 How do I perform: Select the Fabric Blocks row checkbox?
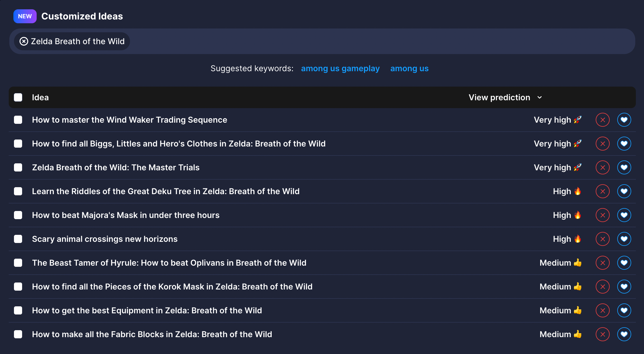(18, 334)
